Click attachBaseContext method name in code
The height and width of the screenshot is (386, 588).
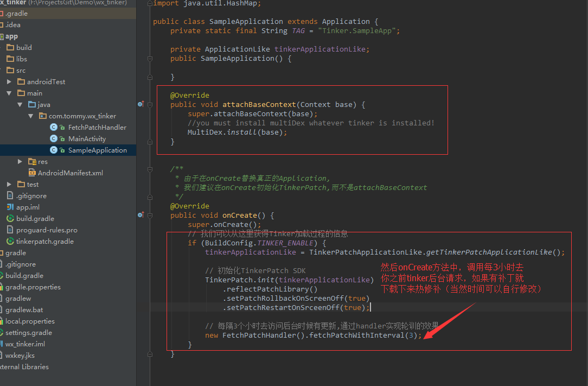(x=259, y=104)
